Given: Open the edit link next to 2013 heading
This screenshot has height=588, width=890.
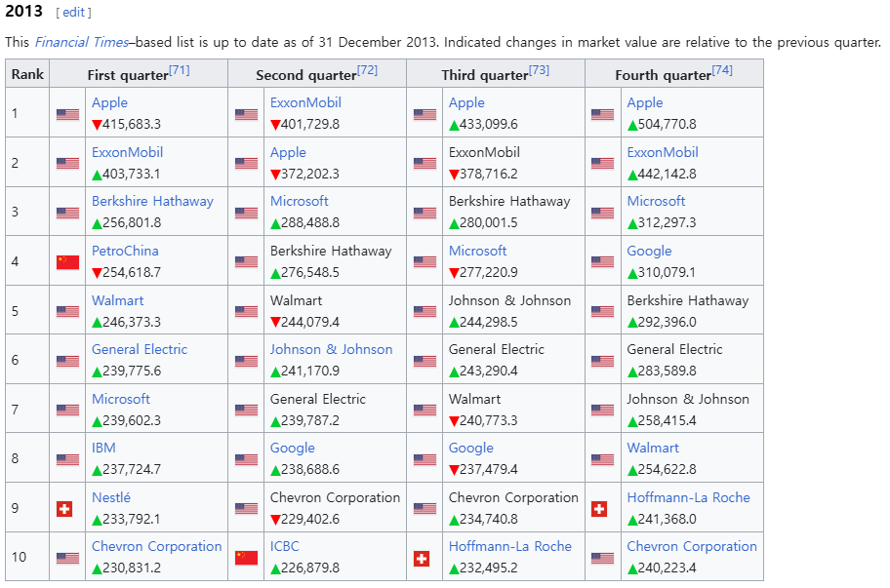Looking at the screenshot, I should 74,12.
